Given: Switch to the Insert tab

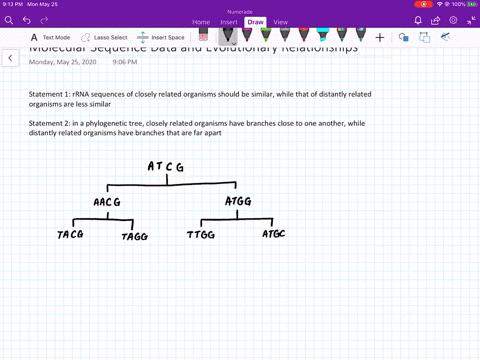Looking at the screenshot, I should (229, 22).
